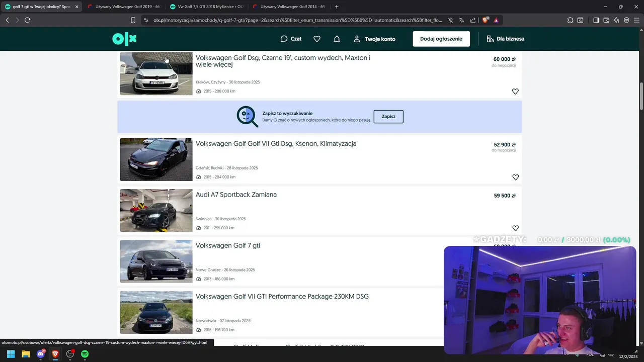Open Golf VII GTI Performance Package 230KM listing
This screenshot has height=362, width=644.
(282, 297)
